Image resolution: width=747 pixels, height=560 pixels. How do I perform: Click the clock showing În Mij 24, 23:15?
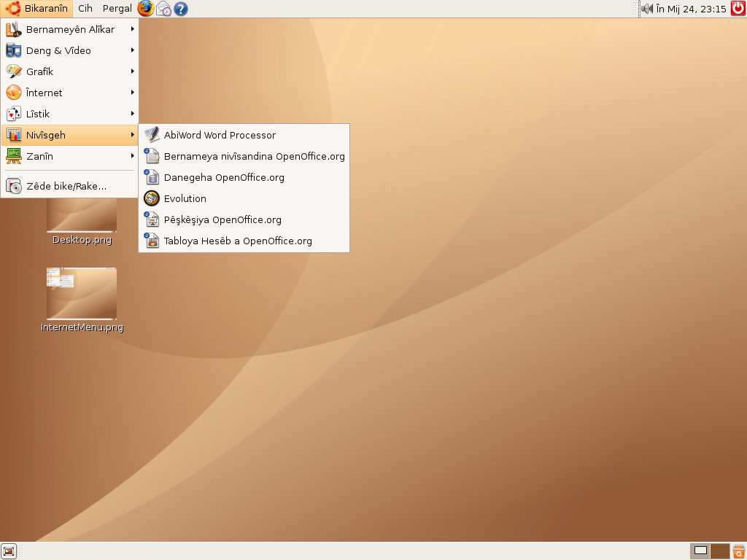pyautogui.click(x=691, y=9)
